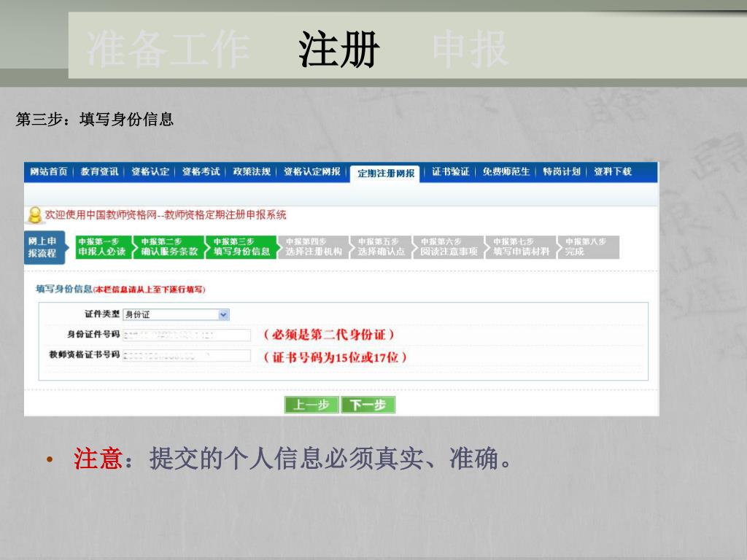Click the 填写身份信息 section heading
Image resolution: width=747 pixels, height=560 pixels.
click(64, 289)
